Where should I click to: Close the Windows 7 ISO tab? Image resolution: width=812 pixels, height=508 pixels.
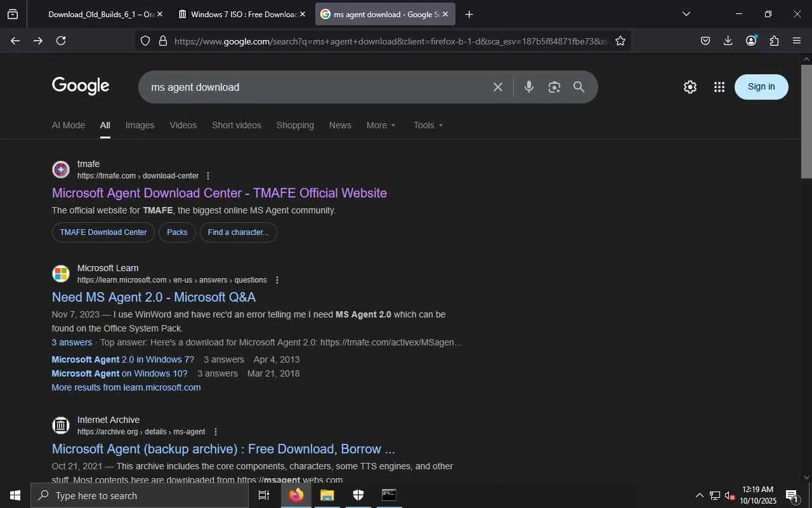[302, 14]
